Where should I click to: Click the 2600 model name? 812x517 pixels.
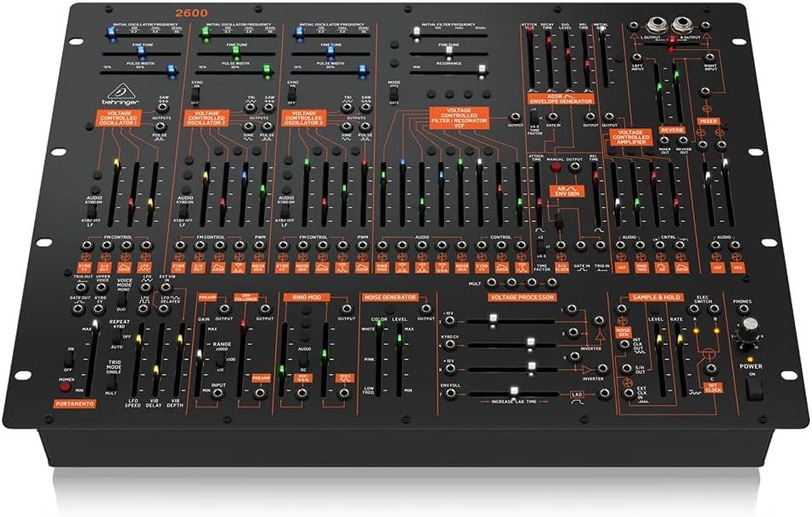click(x=191, y=13)
